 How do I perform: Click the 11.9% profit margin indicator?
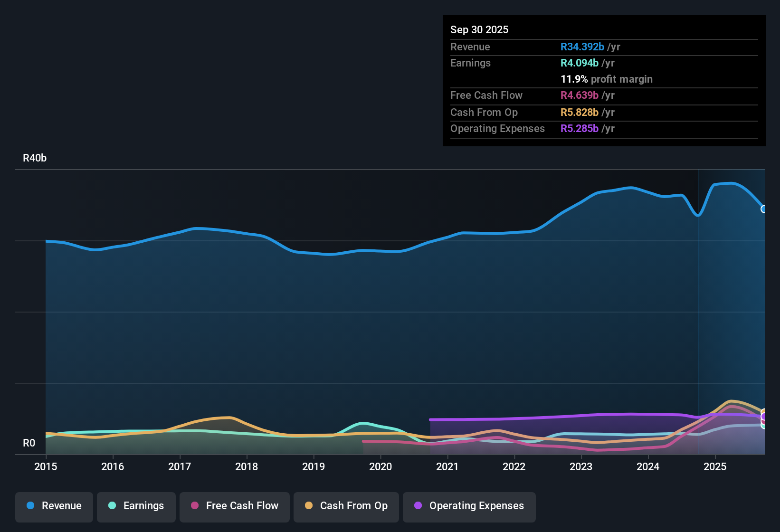coord(607,79)
